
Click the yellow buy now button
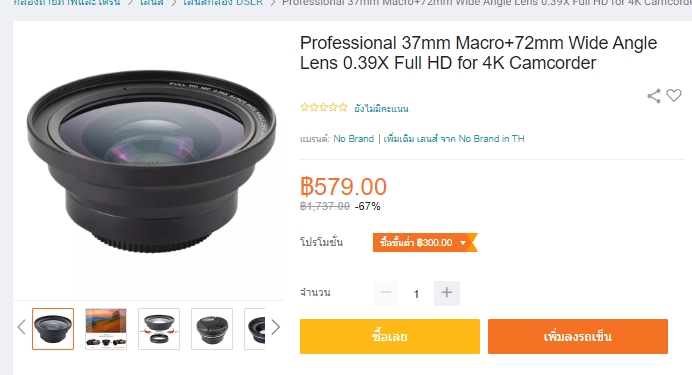[x=390, y=336]
